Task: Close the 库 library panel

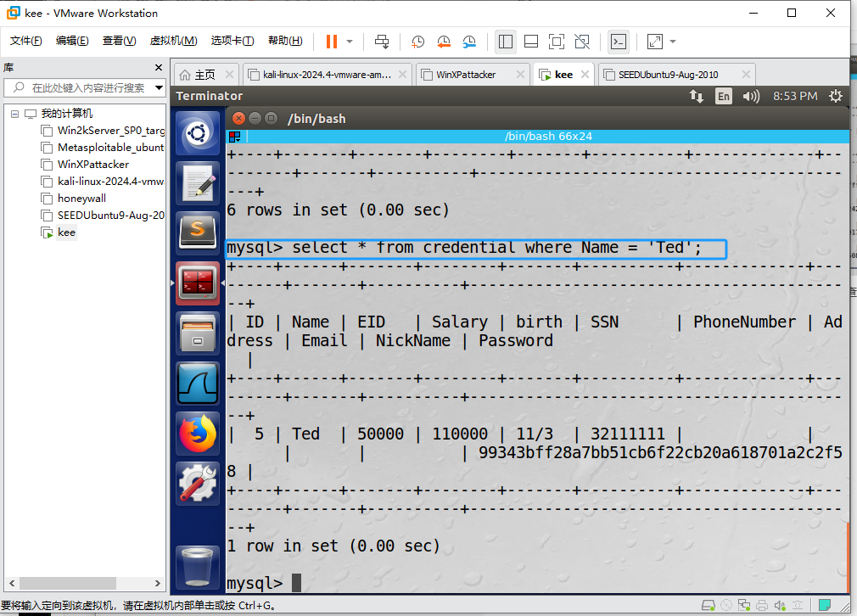Action: click(159, 67)
